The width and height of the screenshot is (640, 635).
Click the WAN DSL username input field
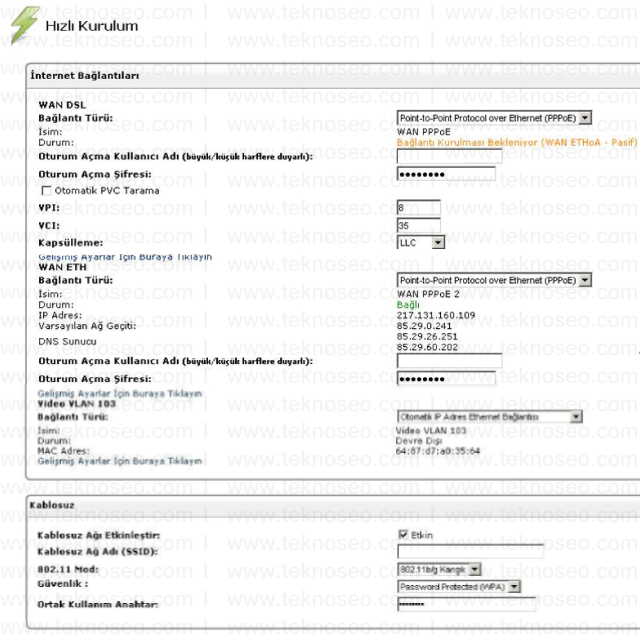click(449, 156)
